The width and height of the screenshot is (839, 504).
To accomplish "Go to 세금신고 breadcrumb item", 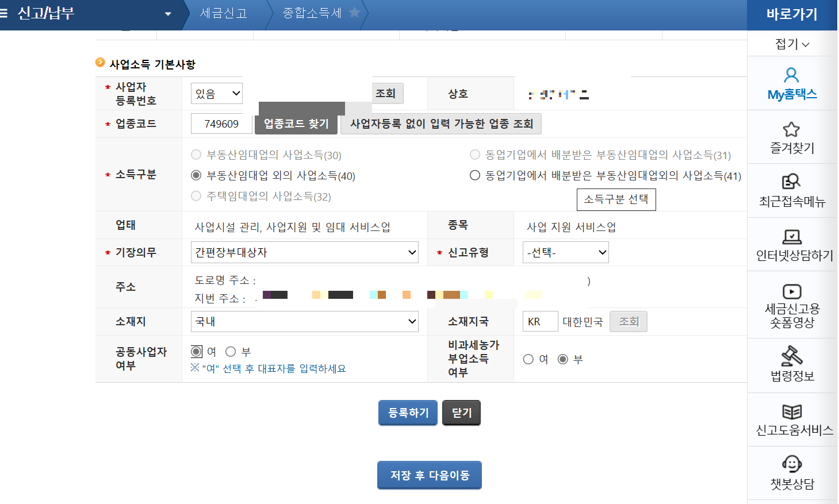I will 224,13.
